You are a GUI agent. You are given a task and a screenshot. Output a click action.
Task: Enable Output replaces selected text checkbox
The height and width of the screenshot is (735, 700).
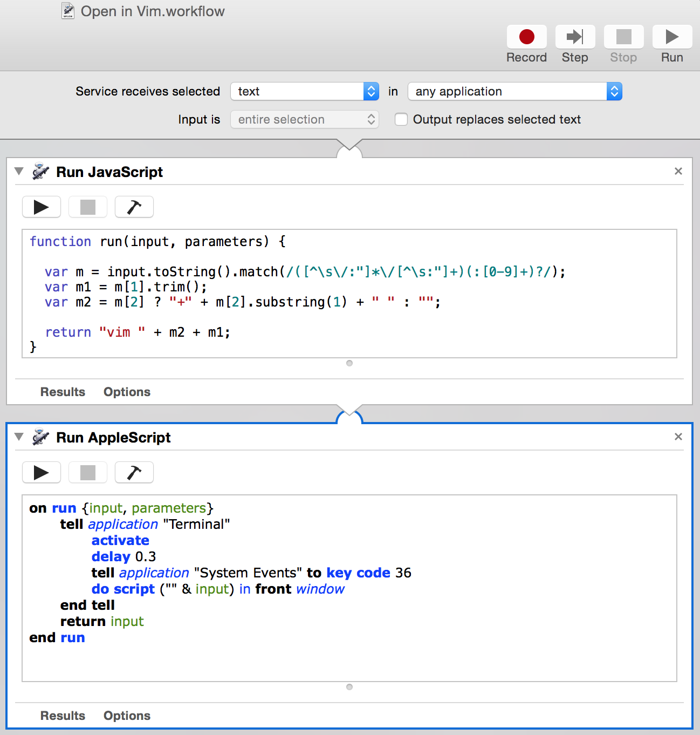[x=401, y=119]
